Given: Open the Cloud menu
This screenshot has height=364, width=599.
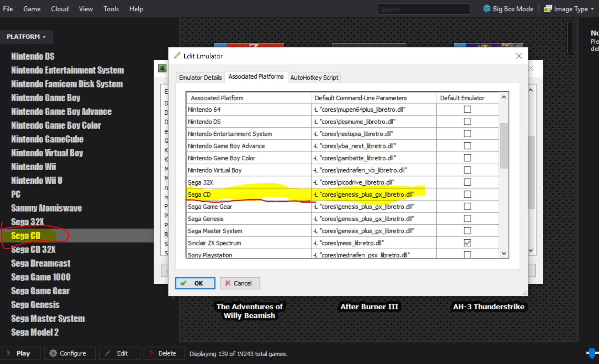Looking at the screenshot, I should [60, 9].
